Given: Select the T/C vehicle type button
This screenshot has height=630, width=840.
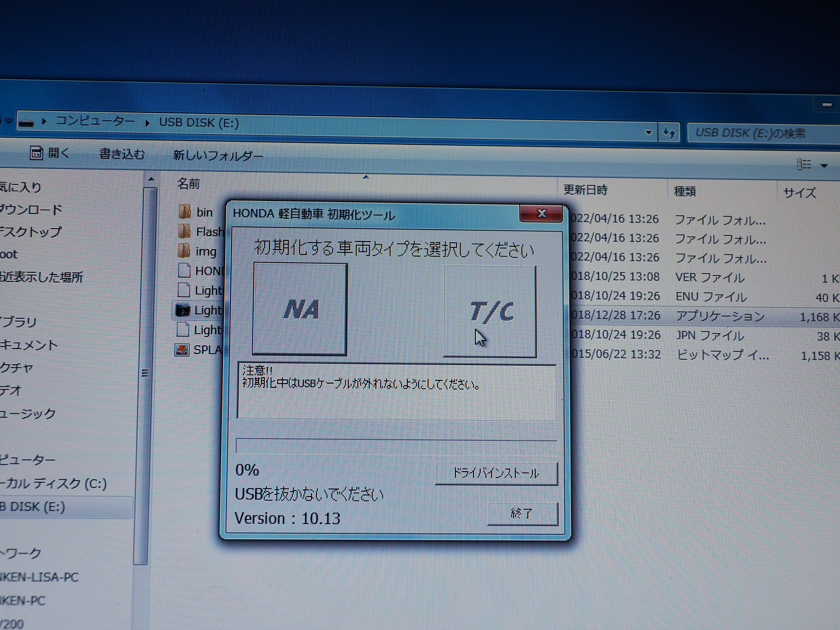Looking at the screenshot, I should tap(490, 311).
